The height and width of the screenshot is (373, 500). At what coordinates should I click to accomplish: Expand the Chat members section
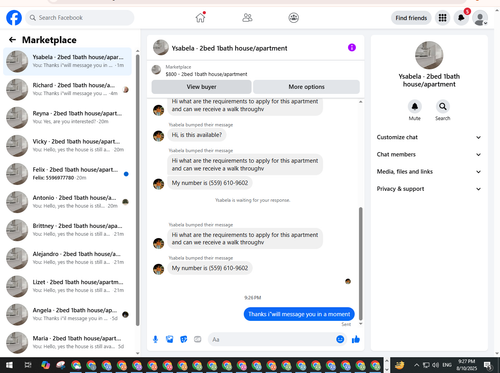coord(429,154)
